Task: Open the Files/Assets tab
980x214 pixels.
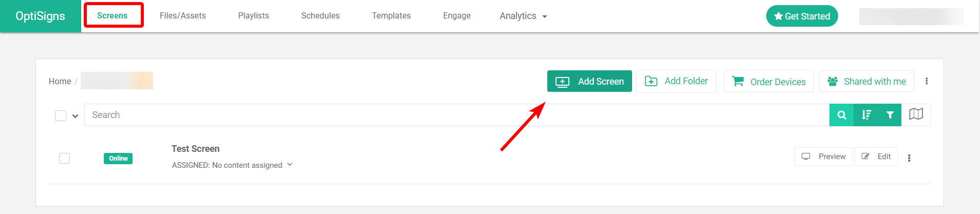Action: (182, 16)
